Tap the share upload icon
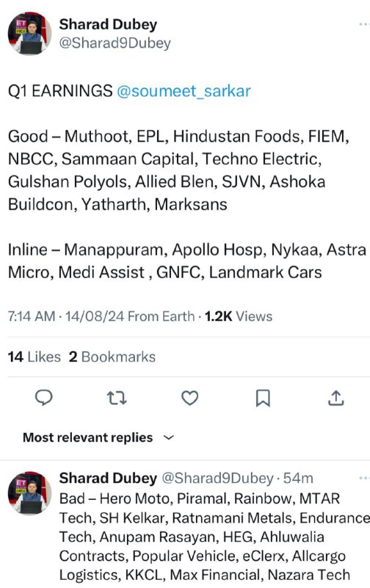Screen dimensions: 370x588 [336, 398]
